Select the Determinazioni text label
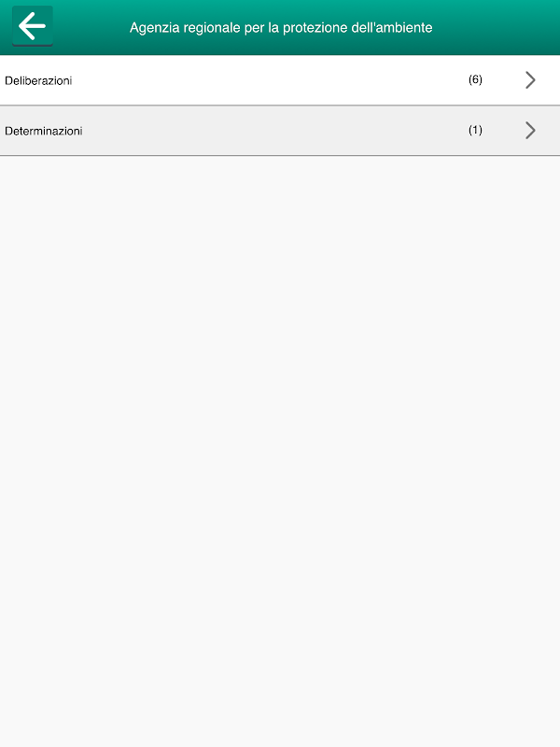The height and width of the screenshot is (747, 560). 44,131
